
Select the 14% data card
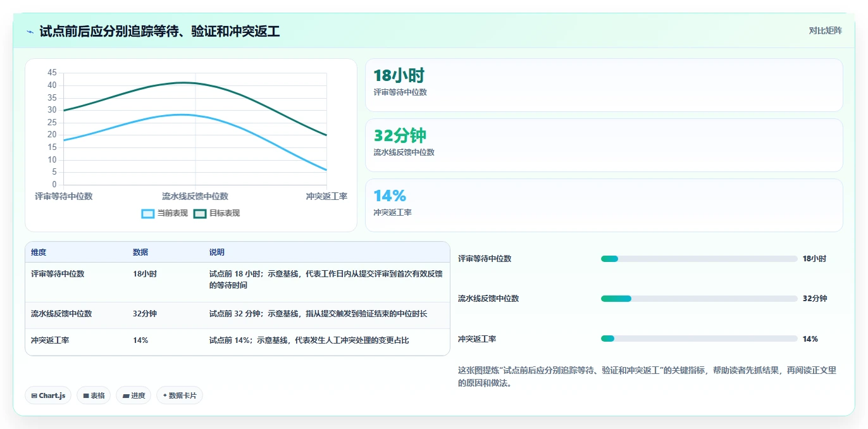pos(604,205)
